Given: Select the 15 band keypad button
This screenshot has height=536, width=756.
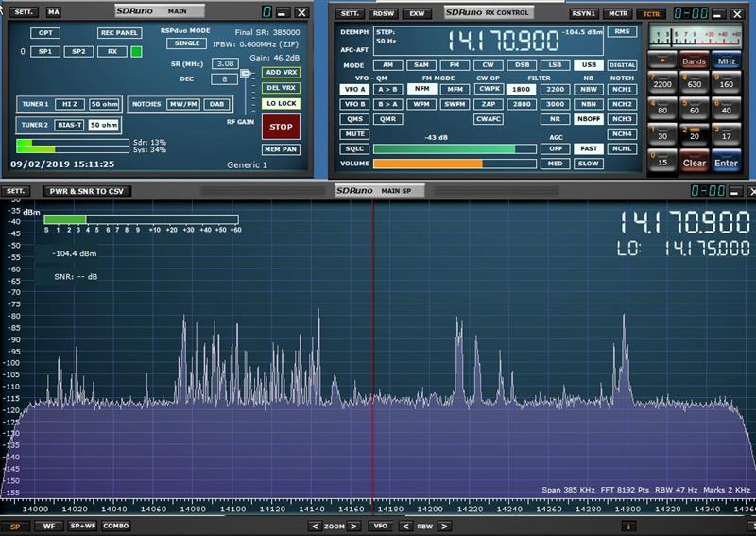Looking at the screenshot, I should pos(662,160).
